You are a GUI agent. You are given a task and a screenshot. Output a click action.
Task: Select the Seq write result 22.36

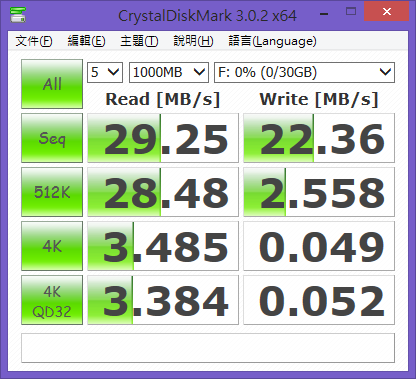coord(319,138)
